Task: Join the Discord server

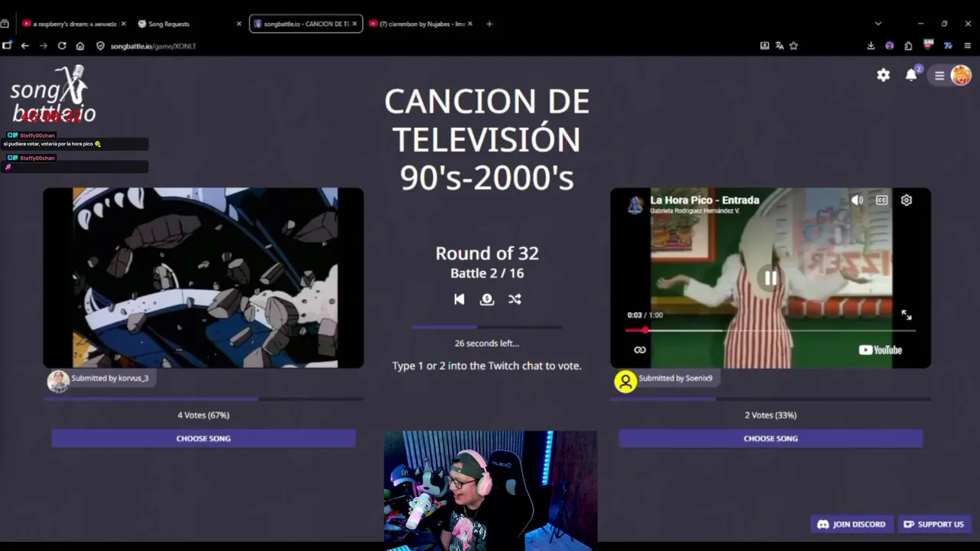Action: [x=851, y=524]
